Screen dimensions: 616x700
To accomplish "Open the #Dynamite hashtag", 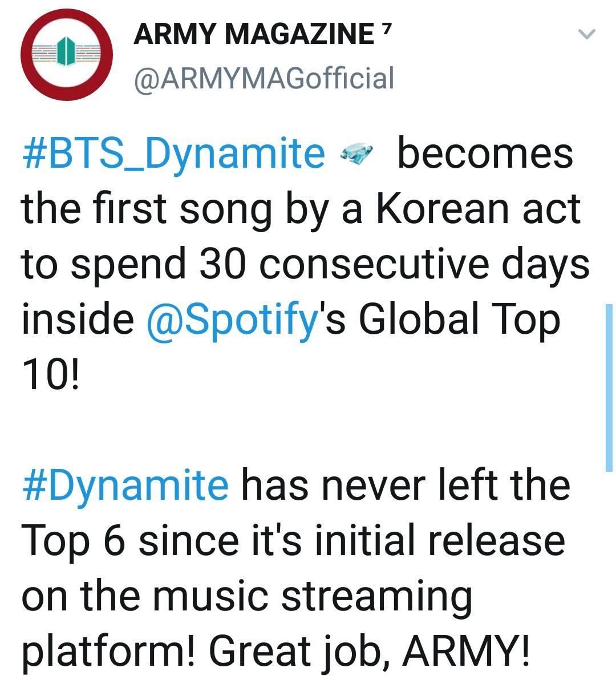I will pyautogui.click(x=125, y=485).
